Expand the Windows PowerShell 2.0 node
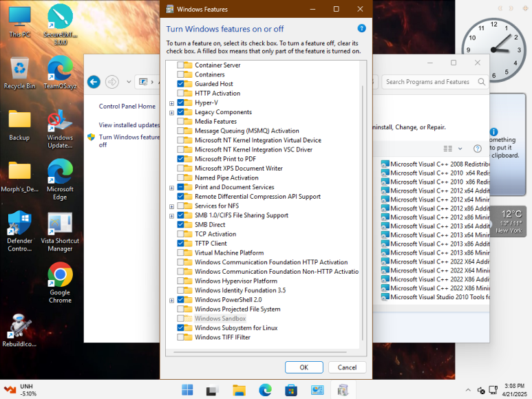Viewport: 532px width, 399px height. pyautogui.click(x=171, y=301)
